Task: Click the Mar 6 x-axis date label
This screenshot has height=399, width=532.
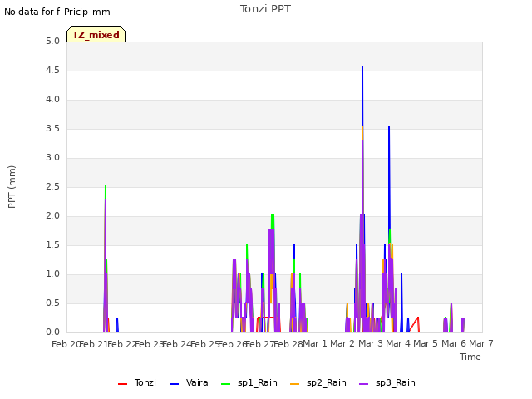Action: coord(454,343)
